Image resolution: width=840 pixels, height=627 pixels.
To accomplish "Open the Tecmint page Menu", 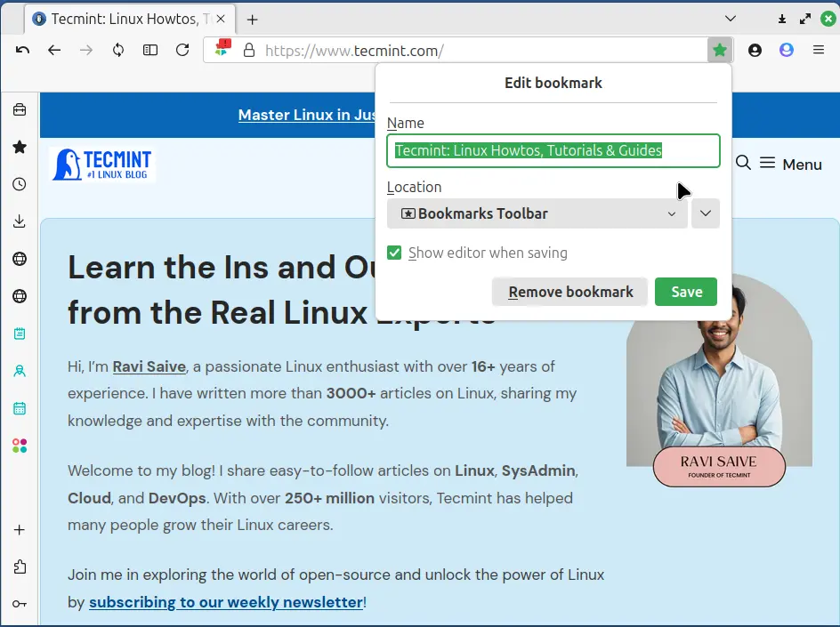I will (x=791, y=164).
